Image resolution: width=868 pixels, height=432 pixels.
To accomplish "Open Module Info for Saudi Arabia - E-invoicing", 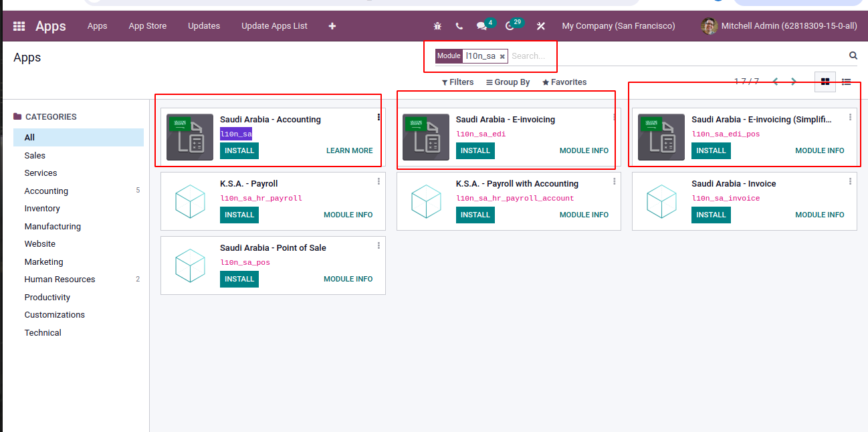I will coord(584,150).
